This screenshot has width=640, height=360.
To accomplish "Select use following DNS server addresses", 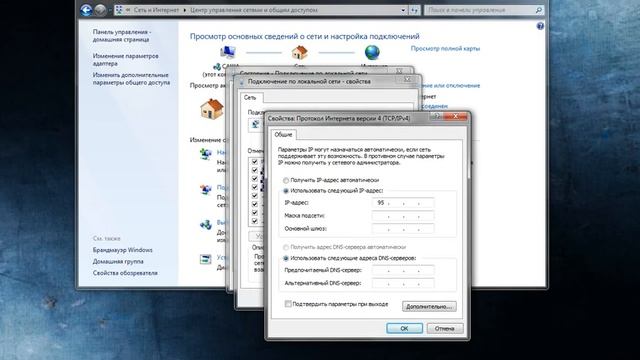I will (286, 258).
